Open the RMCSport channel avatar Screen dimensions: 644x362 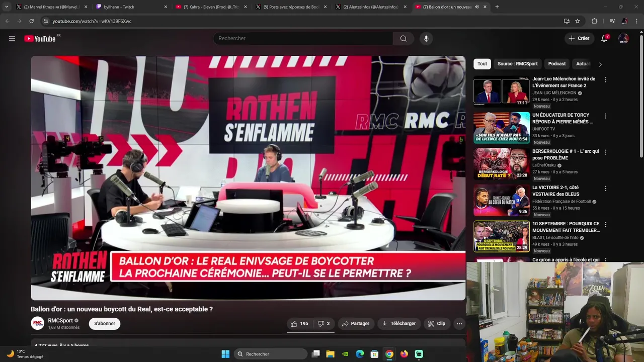pyautogui.click(x=38, y=323)
